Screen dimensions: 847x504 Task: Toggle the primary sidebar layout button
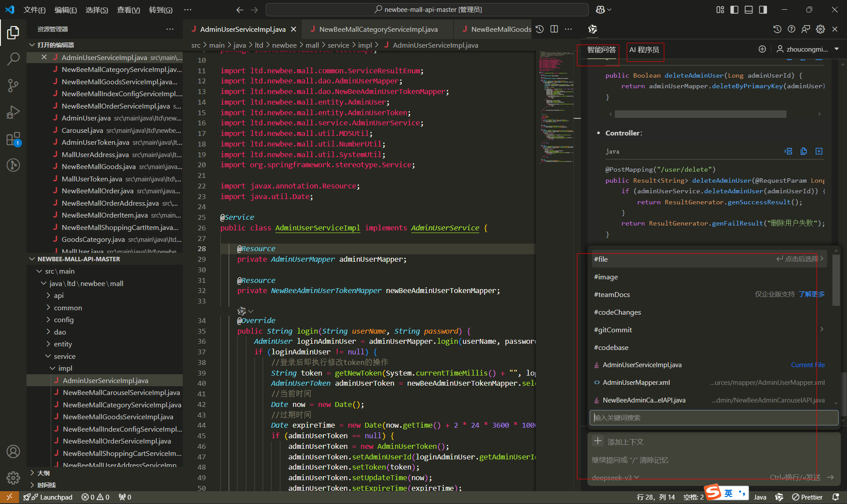734,10
